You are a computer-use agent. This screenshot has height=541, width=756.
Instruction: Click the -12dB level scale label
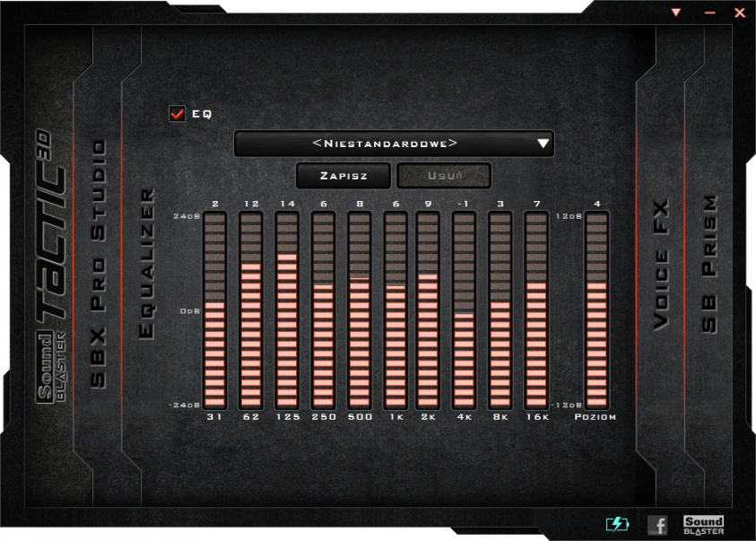click(x=567, y=405)
